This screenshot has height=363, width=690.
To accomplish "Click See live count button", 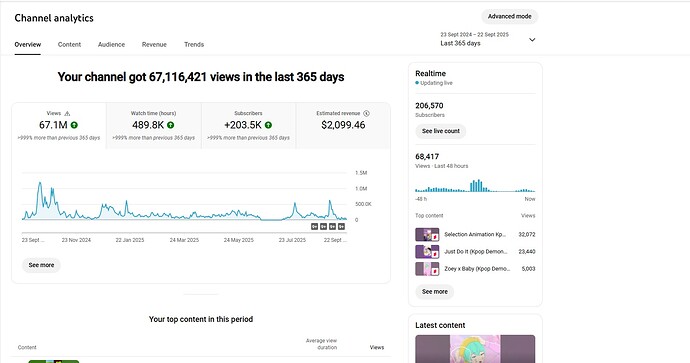I will 441,131.
